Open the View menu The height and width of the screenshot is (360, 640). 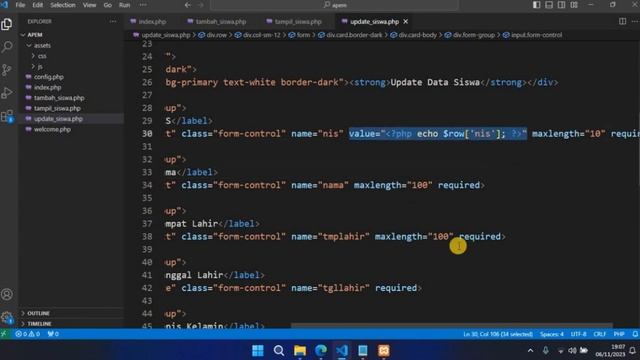[x=89, y=5]
